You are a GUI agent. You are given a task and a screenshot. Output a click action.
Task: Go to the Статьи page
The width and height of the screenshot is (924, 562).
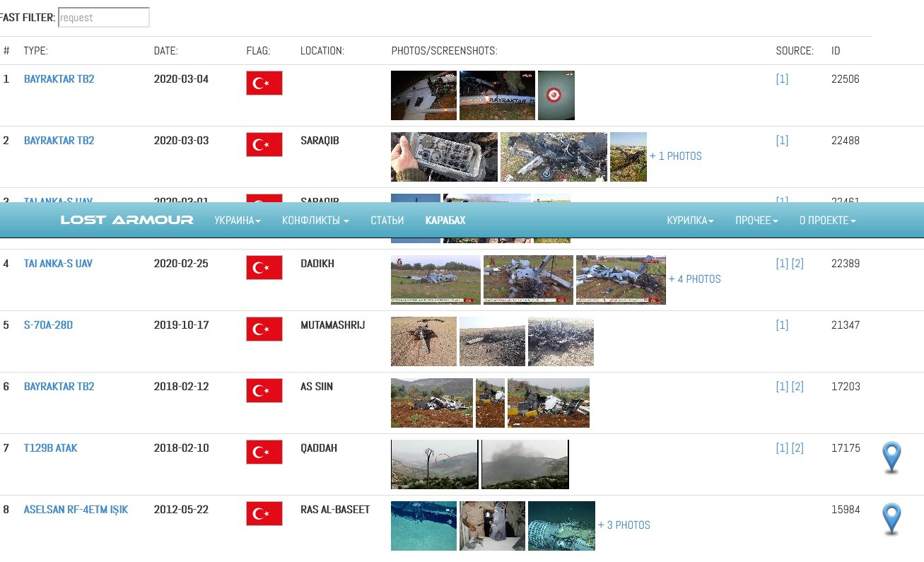point(387,221)
